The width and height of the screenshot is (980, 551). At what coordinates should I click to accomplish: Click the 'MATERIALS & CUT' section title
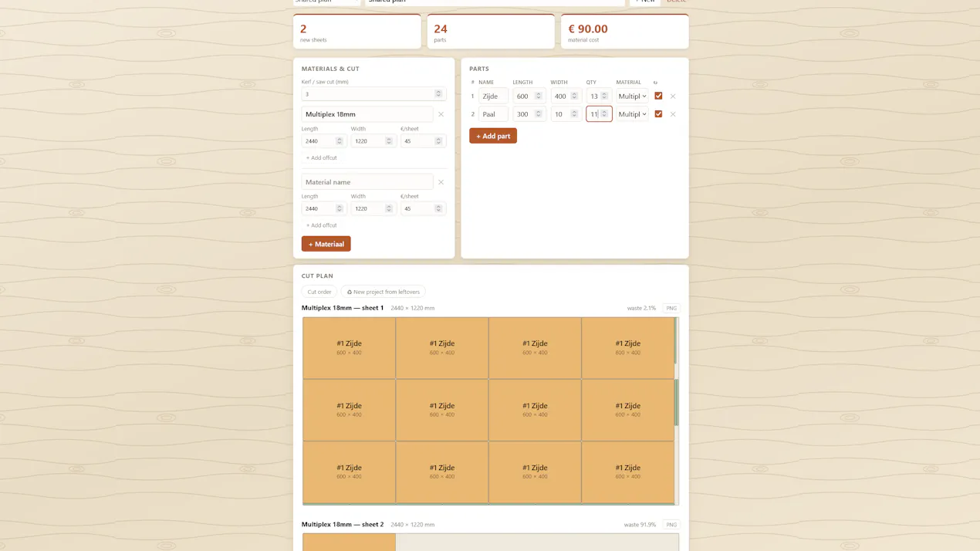330,69
